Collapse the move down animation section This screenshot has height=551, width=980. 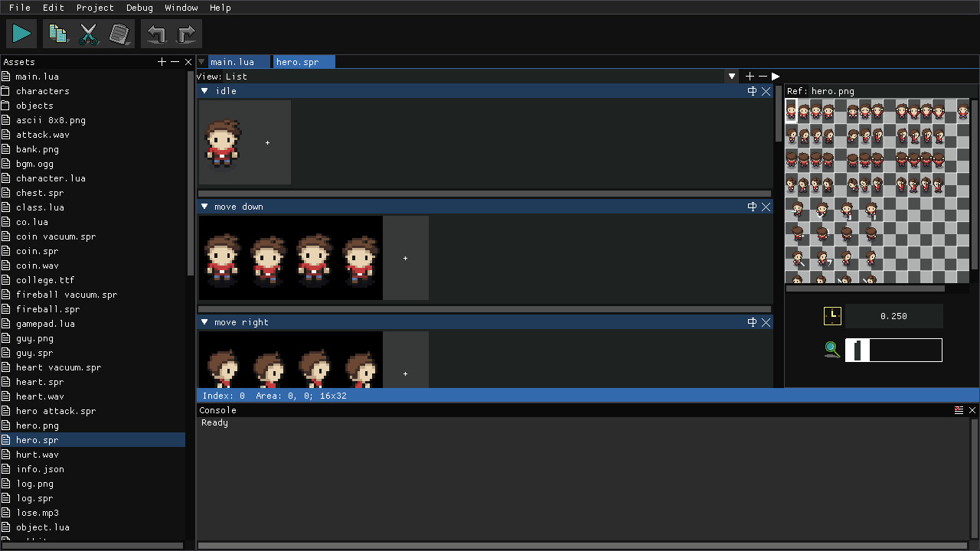point(204,206)
